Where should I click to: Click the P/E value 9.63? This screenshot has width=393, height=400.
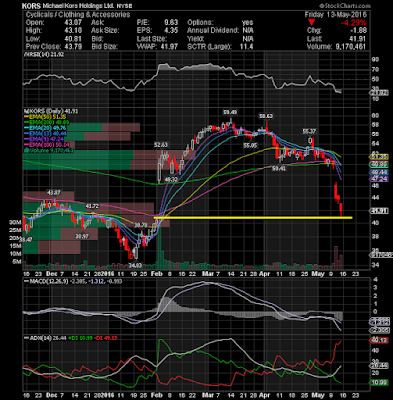(171, 23)
